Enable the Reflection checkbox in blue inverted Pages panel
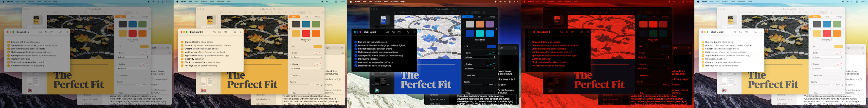Viewport: 868px width, 108px height. (x=465, y=75)
